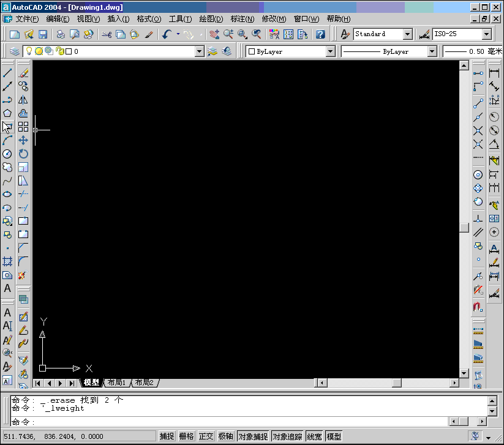This screenshot has width=504, height=445.
Task: Select the Polygon draw tool
Action: 7,113
